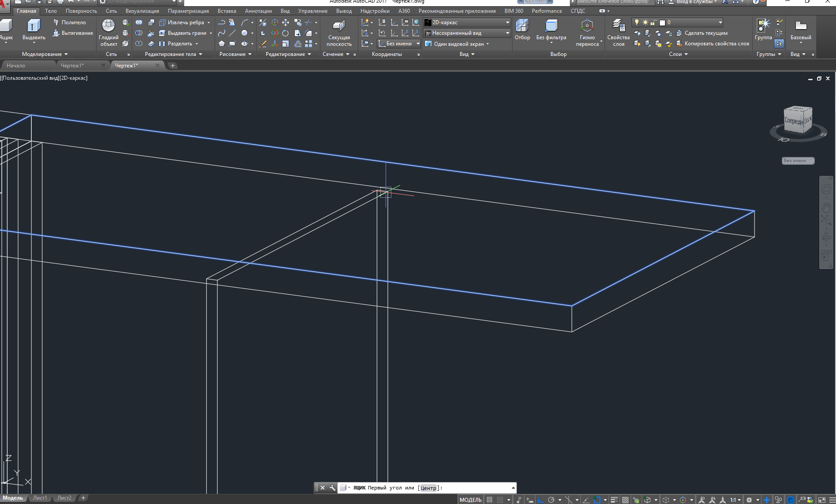The height and width of the screenshot is (504, 836).
Task: Open Свойства слоя layer properties
Action: (x=618, y=26)
